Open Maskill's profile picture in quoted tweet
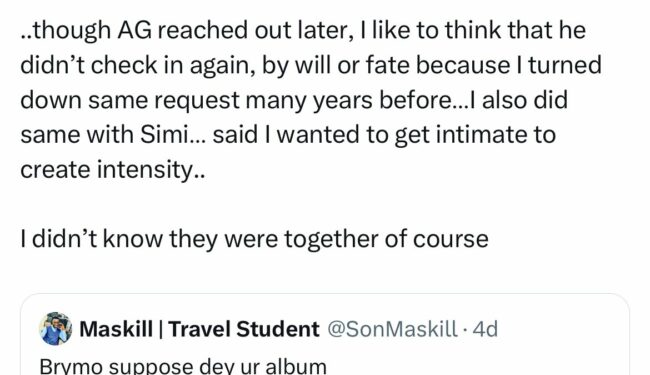 (56, 329)
